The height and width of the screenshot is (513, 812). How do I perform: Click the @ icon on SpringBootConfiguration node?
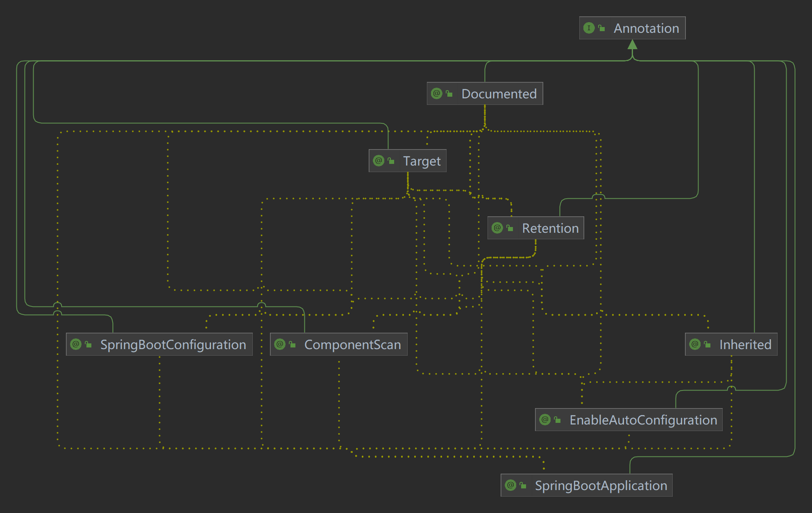tap(76, 344)
